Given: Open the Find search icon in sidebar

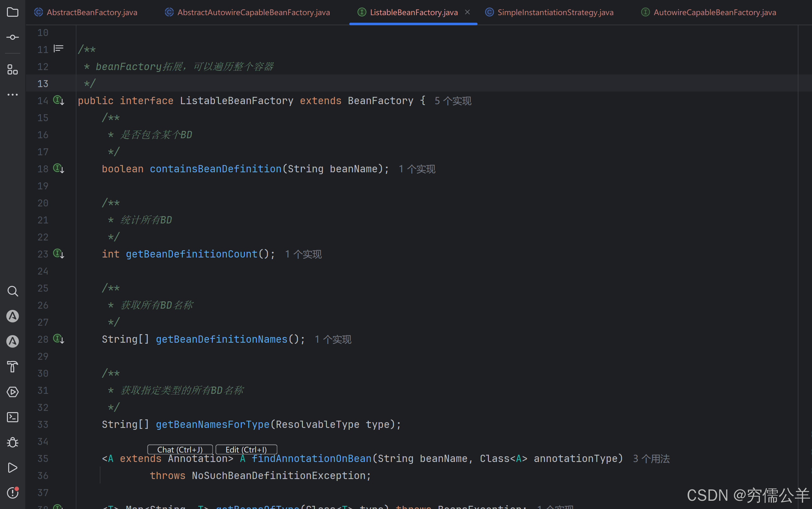Looking at the screenshot, I should [x=12, y=291].
